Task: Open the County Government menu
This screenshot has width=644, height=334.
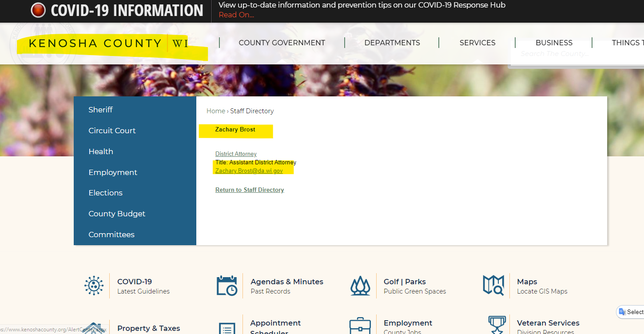Action: (x=282, y=43)
